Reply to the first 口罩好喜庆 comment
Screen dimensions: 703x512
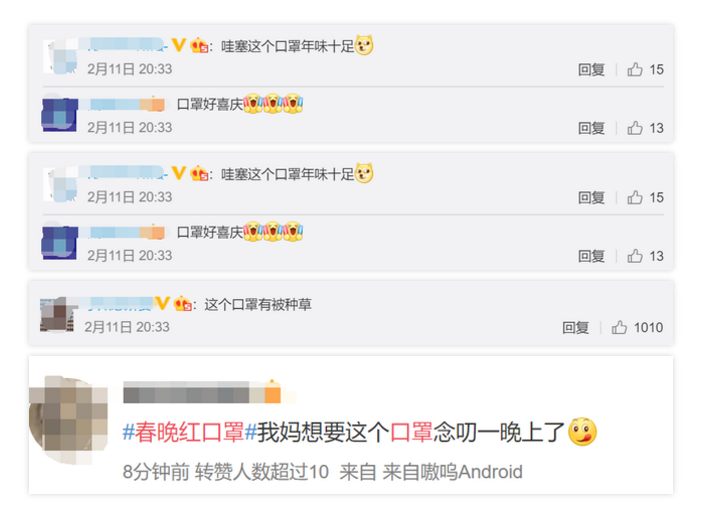point(591,128)
